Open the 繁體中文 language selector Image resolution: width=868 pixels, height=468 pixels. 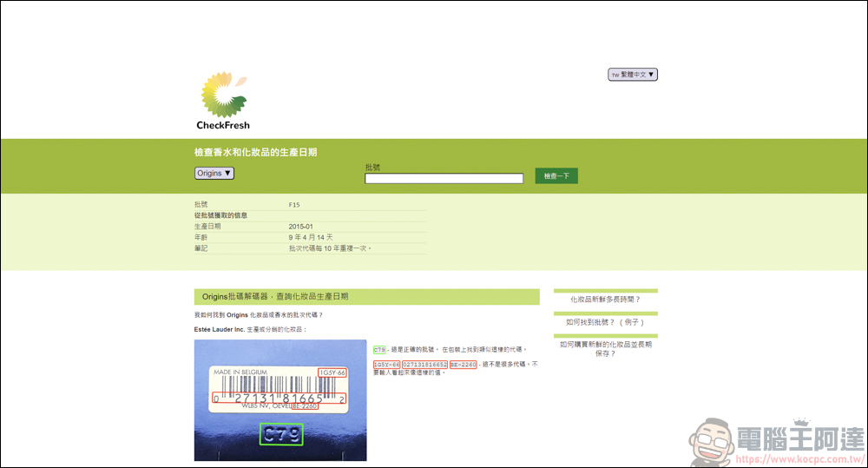coord(633,74)
